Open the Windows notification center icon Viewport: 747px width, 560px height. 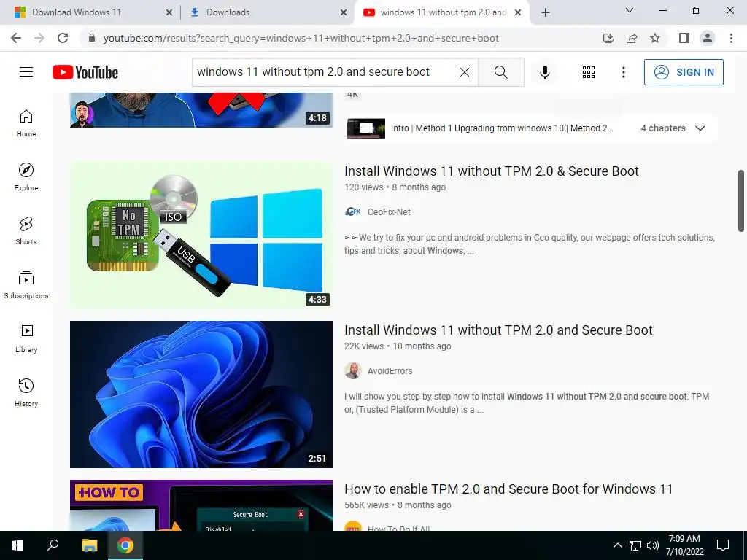click(723, 545)
